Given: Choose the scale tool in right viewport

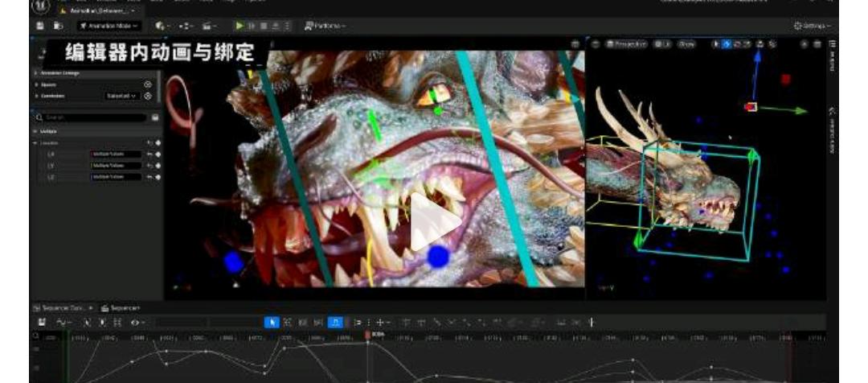Looking at the screenshot, I should [x=747, y=44].
